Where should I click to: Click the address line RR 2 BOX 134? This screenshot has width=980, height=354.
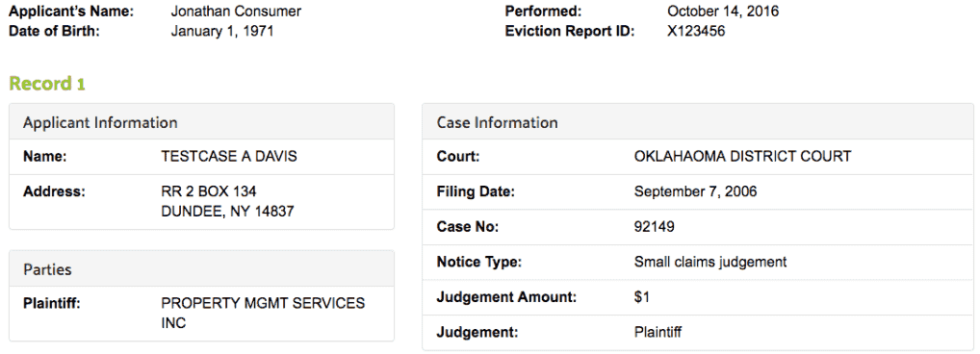click(208, 191)
